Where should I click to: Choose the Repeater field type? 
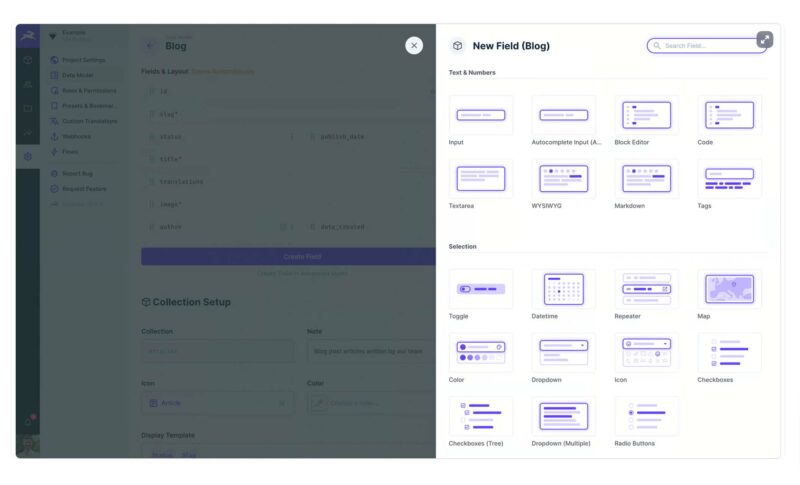pyautogui.click(x=646, y=289)
